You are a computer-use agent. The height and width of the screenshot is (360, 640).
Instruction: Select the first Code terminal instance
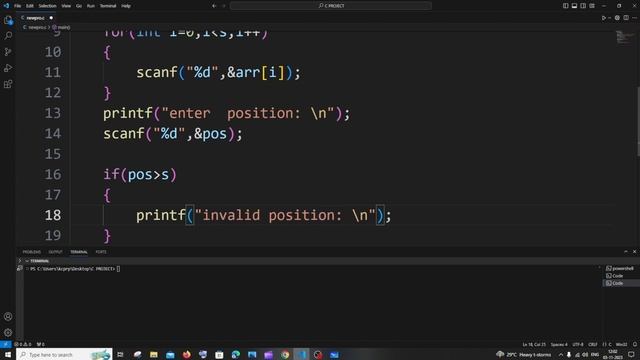point(615,276)
